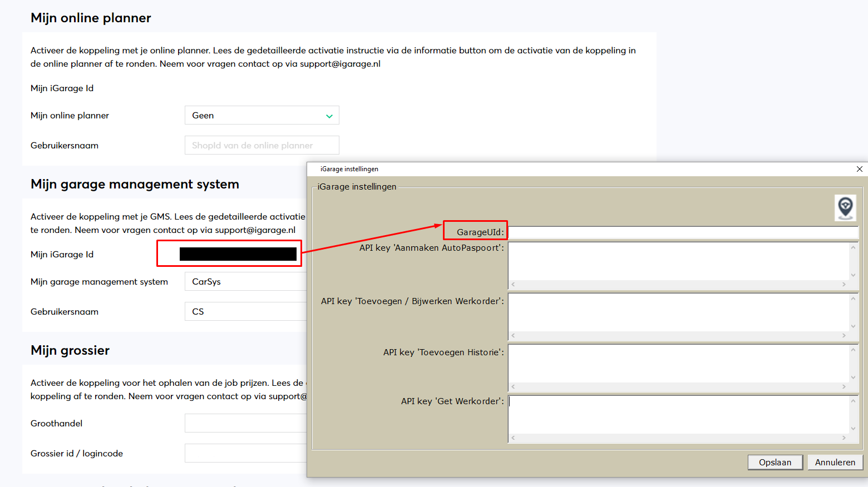Click the scroll-down arrow of the Toevoegen Historie box
The image size is (868, 487).
coord(853,377)
